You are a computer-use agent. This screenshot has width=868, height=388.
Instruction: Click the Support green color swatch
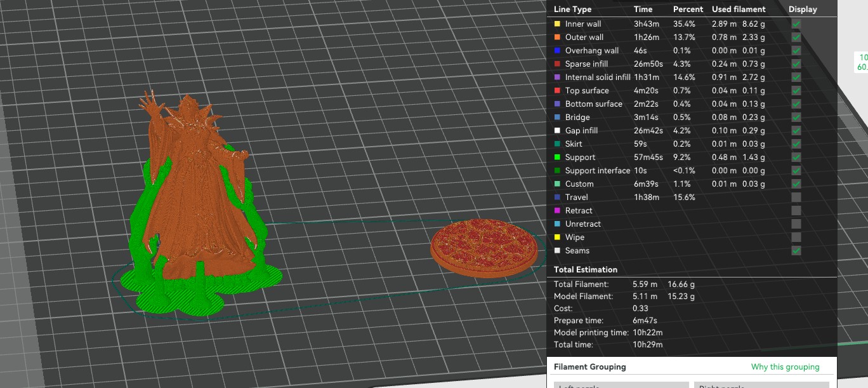558,157
